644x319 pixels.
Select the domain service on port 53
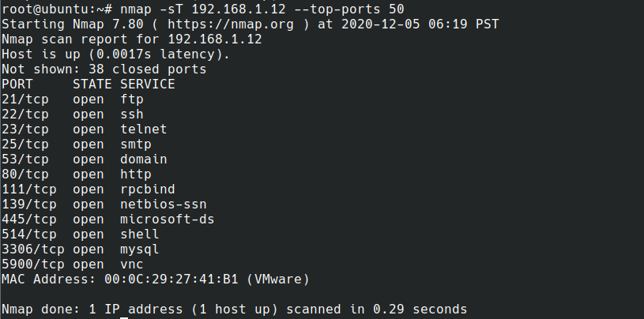(143, 159)
